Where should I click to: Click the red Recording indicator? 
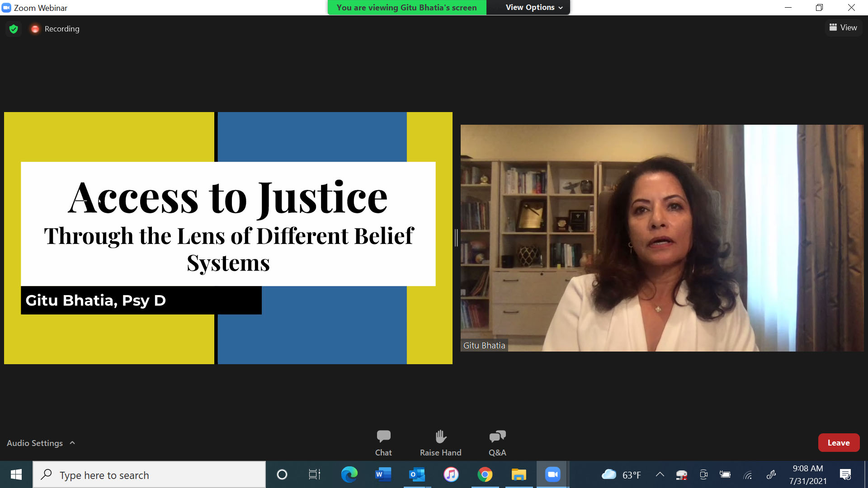click(35, 29)
